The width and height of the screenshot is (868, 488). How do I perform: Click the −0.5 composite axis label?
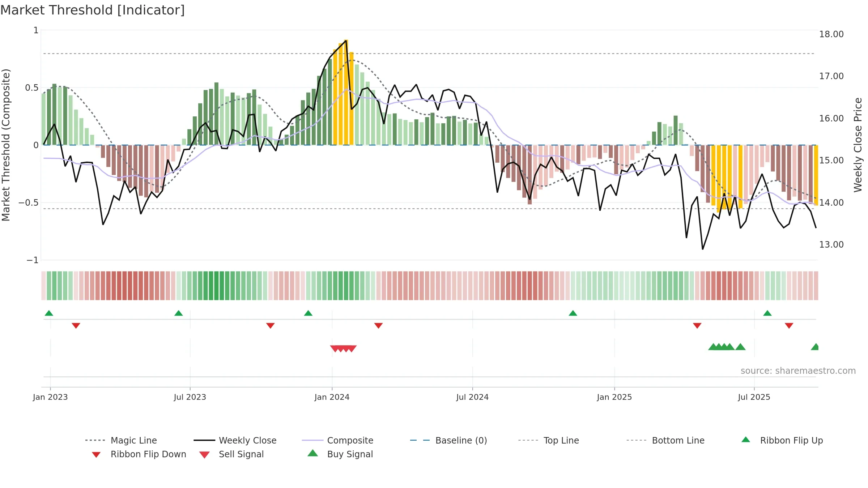click(29, 203)
